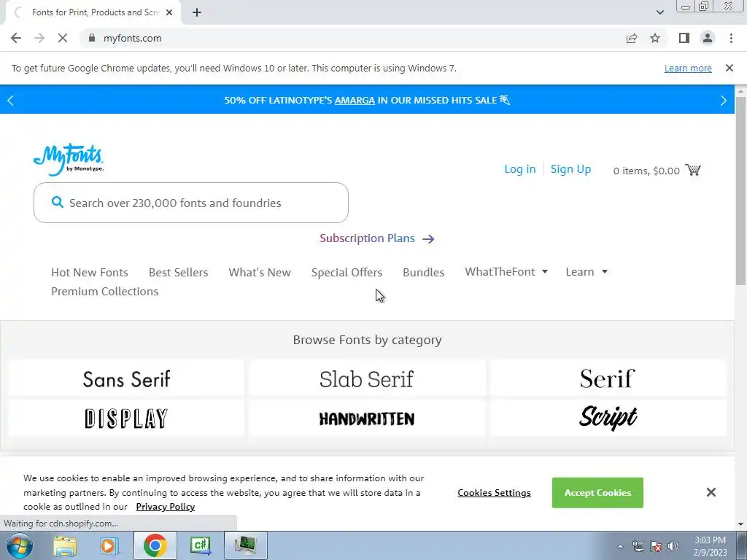Open Chrome three-dot menu

(x=731, y=38)
